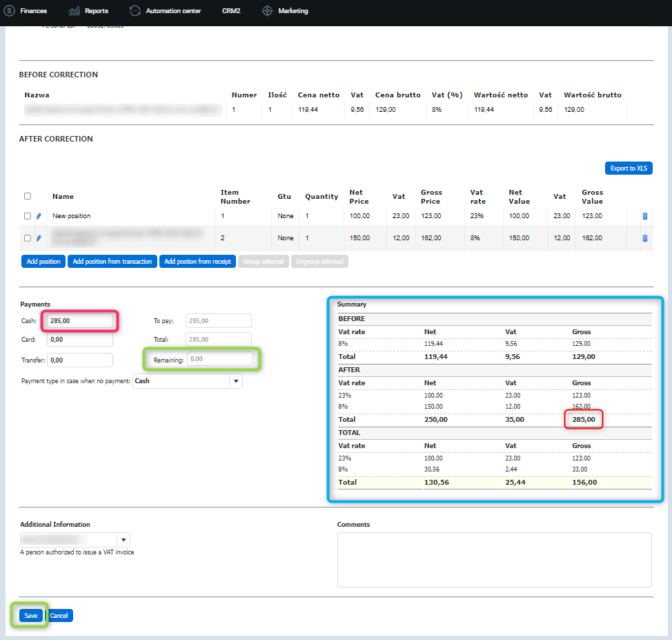This screenshot has height=640, width=672.
Task: Click the Save button
Action: pyautogui.click(x=31, y=615)
